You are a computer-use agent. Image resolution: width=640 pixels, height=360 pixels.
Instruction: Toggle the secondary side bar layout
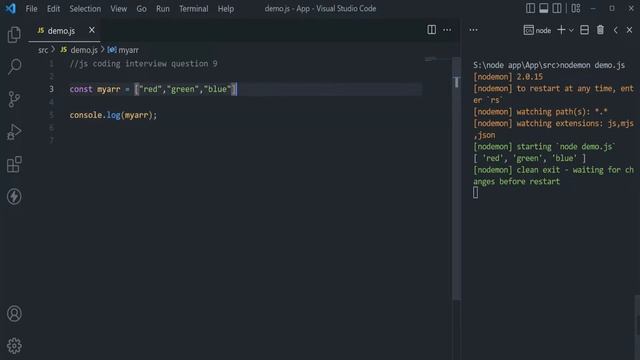pyautogui.click(x=557, y=8)
